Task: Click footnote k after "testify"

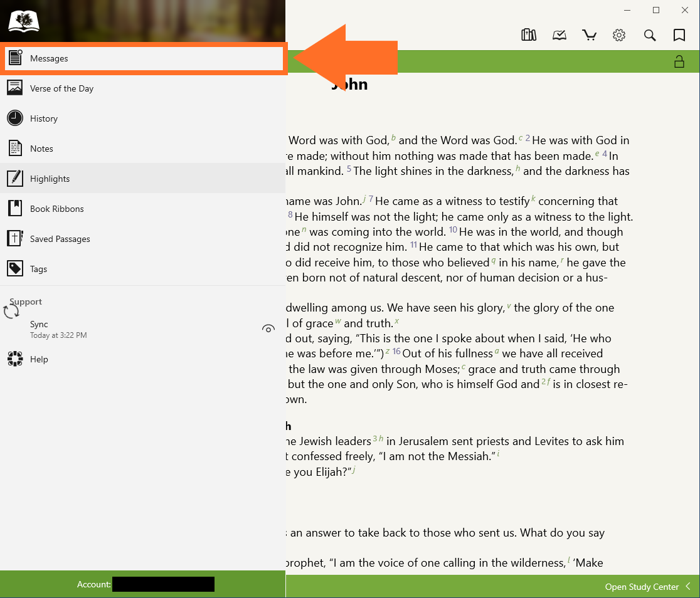Action: point(533,198)
